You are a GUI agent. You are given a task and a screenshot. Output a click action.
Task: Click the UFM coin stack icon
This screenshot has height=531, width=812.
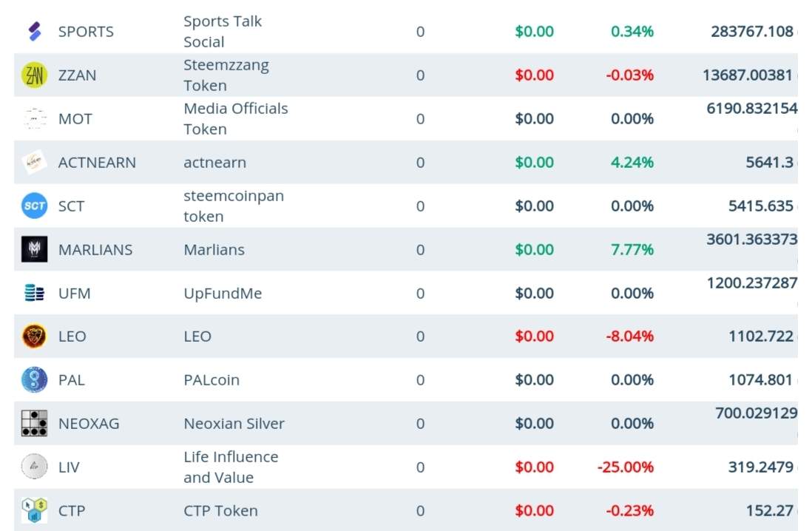click(x=35, y=294)
